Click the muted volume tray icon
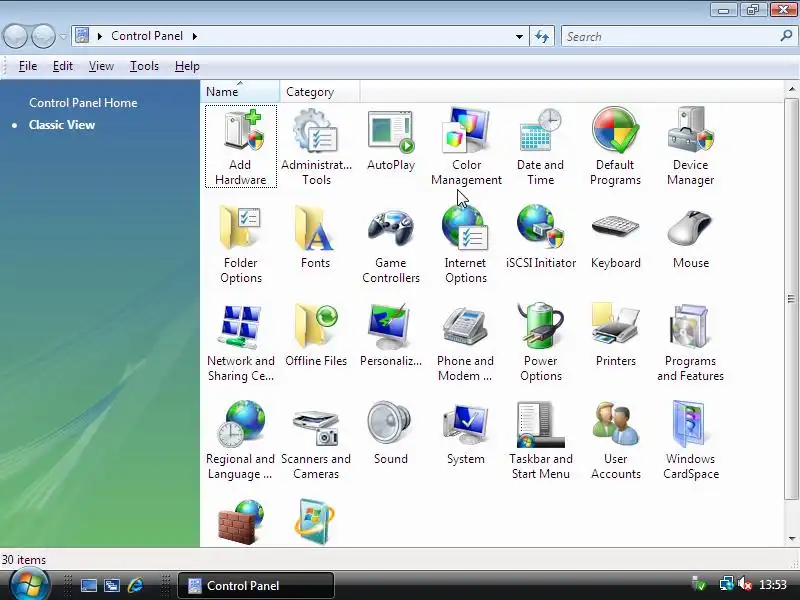Screen dimensions: 800x600 [745, 584]
